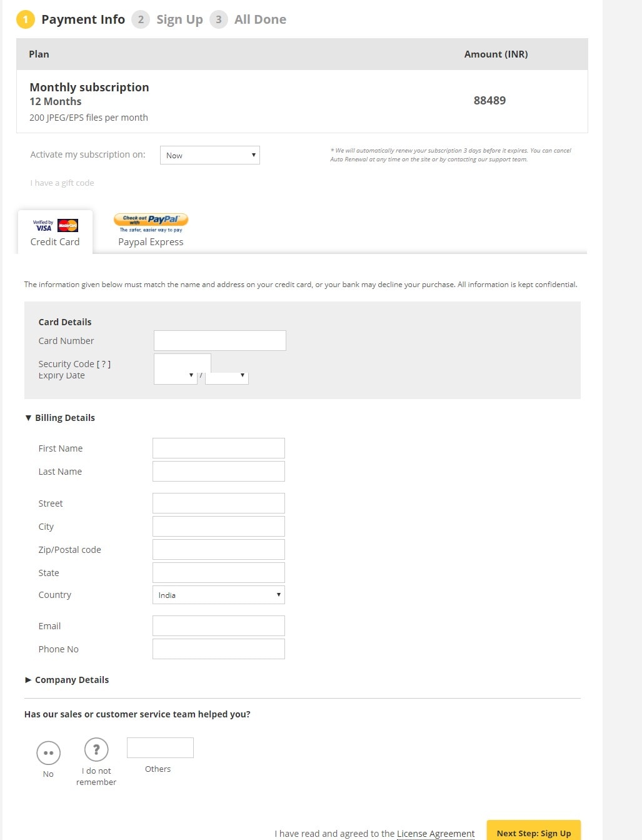Viewport: 642px width, 840px height.
Task: Click the step 1 Payment Info circle
Action: (x=25, y=19)
